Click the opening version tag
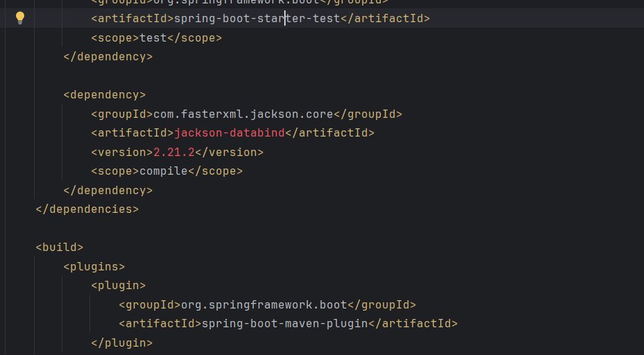Viewport: 644px width, 355px height. pyautogui.click(x=121, y=153)
